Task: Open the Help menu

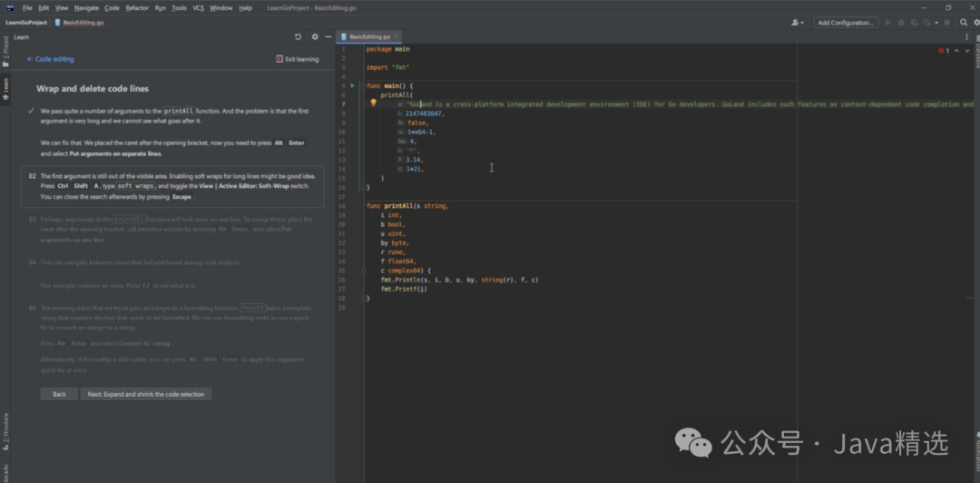Action: (246, 8)
